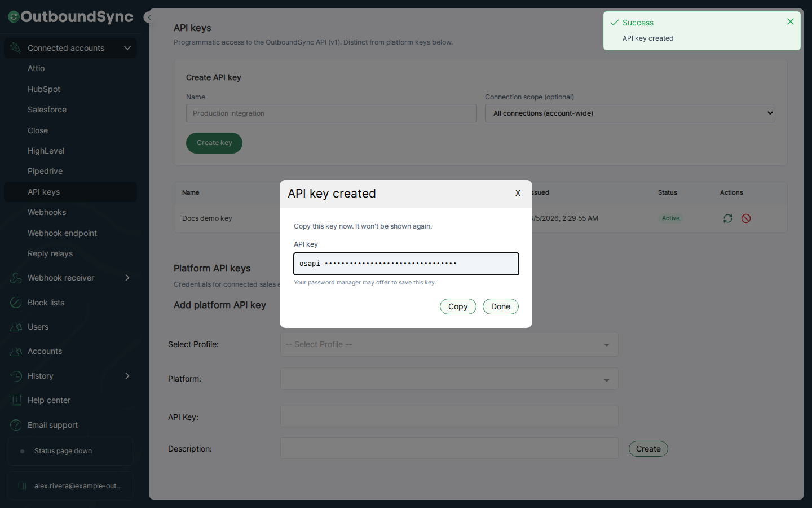Screen dimensions: 812x508
Task: Click the Help center book icon
Action: click(x=16, y=400)
